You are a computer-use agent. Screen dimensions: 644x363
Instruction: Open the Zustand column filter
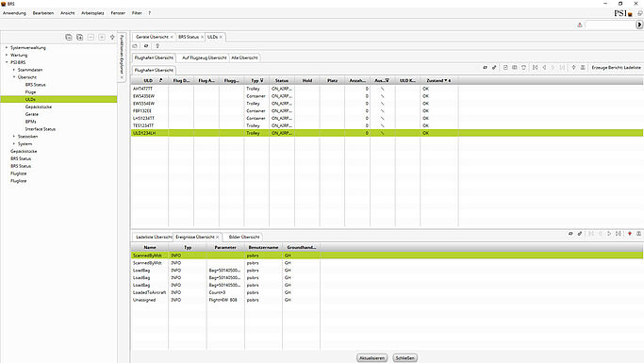[446, 80]
